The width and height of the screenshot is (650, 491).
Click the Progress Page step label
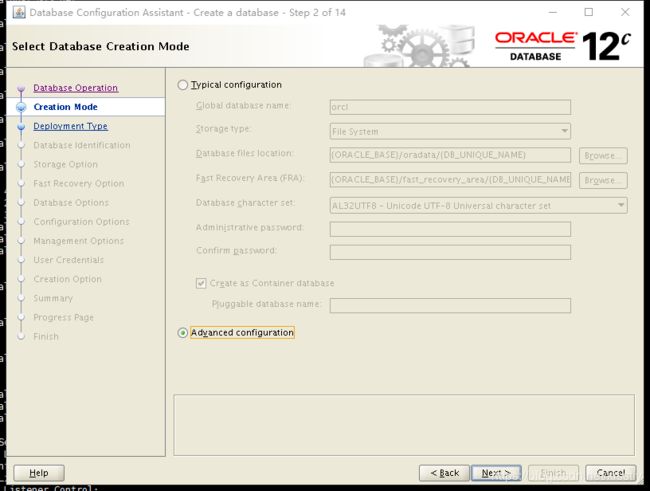63,317
